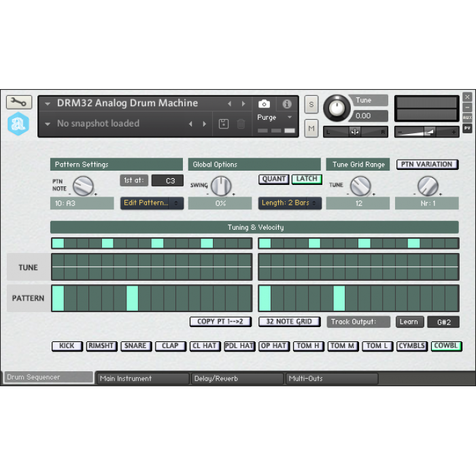The image size is (476, 476).
Task: Click the output volume slider
Action: click(426, 132)
